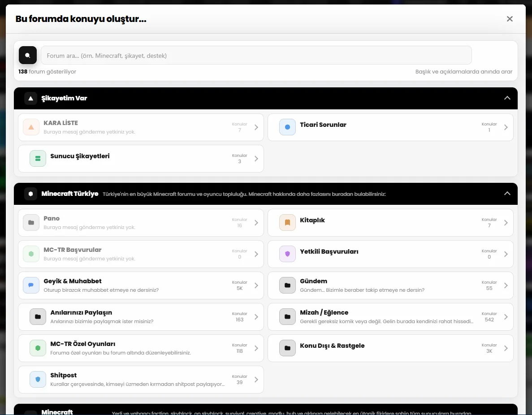Click the triangle icon in Şikayetim Var header

31,99
